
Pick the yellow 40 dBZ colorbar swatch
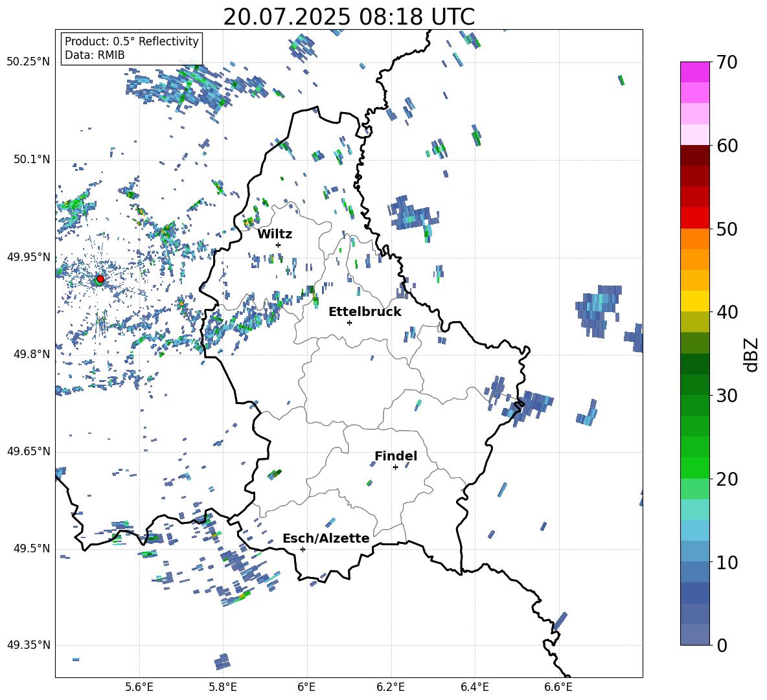tap(694, 301)
